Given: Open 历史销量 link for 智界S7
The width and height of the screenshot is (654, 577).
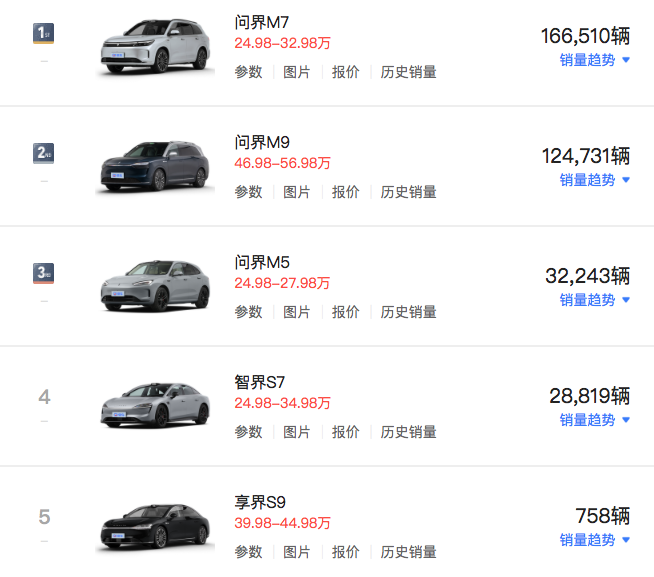Looking at the screenshot, I should (x=408, y=432).
